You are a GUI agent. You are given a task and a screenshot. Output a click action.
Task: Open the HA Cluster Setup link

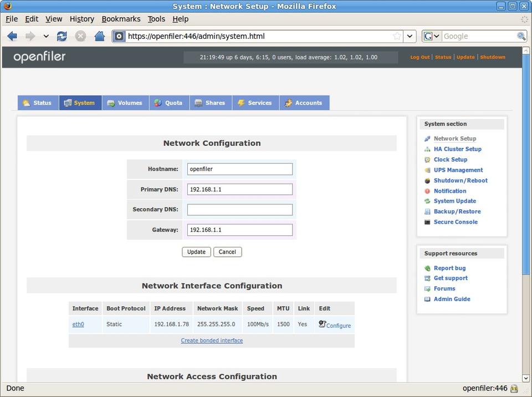457,149
